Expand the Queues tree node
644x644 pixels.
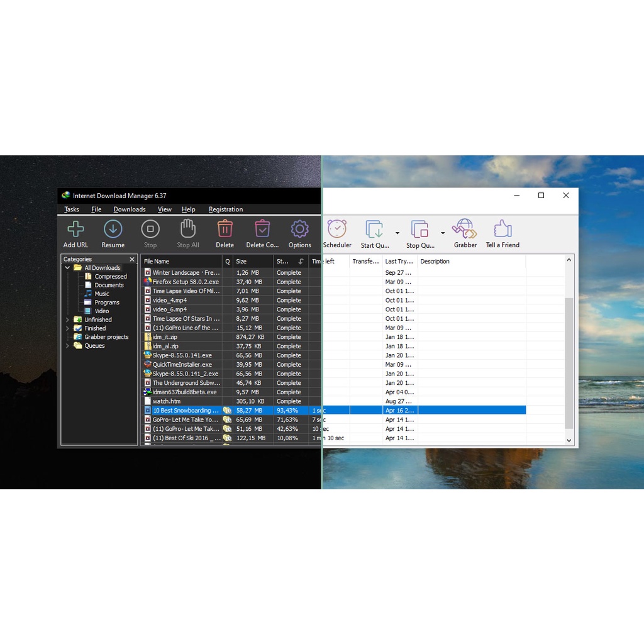pyautogui.click(x=67, y=345)
